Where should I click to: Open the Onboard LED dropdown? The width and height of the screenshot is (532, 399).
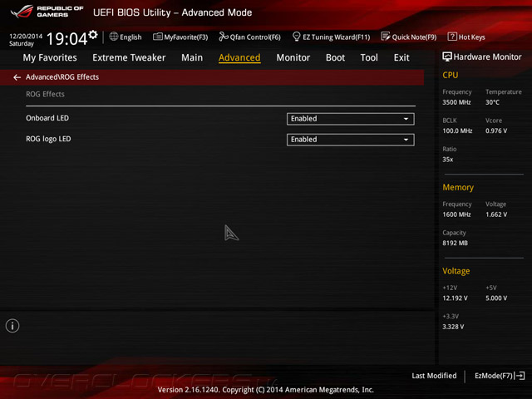click(351, 119)
